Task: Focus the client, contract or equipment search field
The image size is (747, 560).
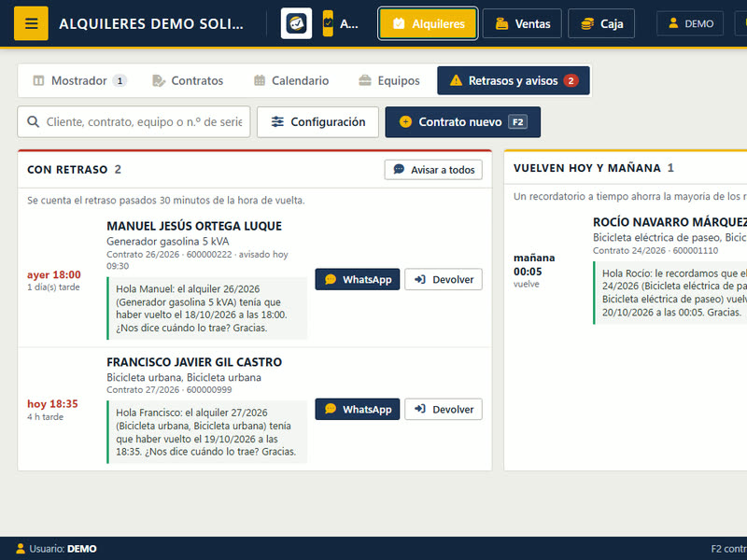Action: click(134, 122)
